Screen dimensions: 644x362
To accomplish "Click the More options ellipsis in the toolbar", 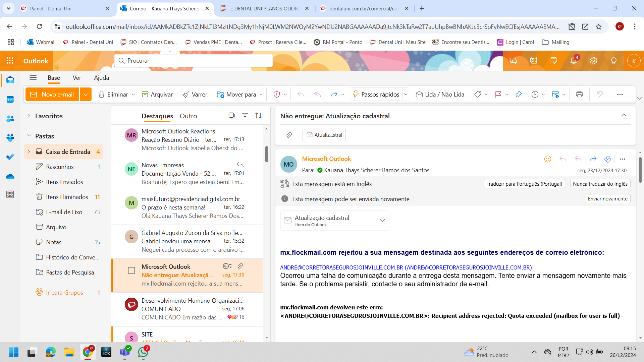I will [x=620, y=95].
